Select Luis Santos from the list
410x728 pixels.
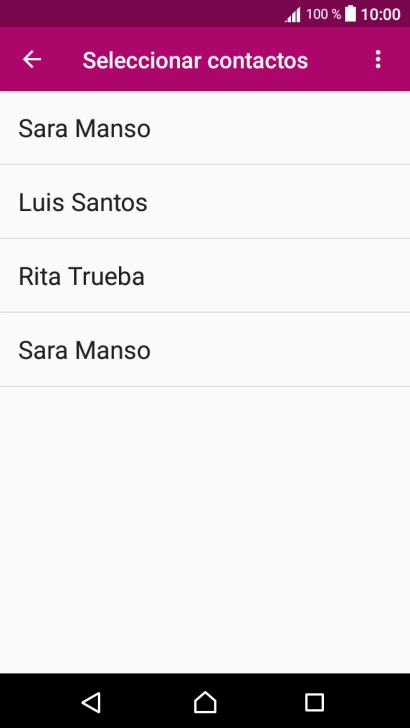pos(205,202)
